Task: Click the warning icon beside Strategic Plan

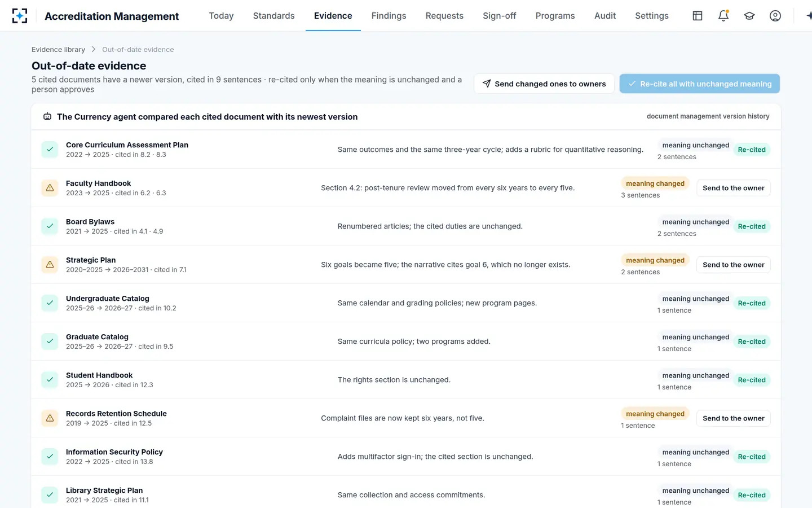Action: tap(50, 265)
